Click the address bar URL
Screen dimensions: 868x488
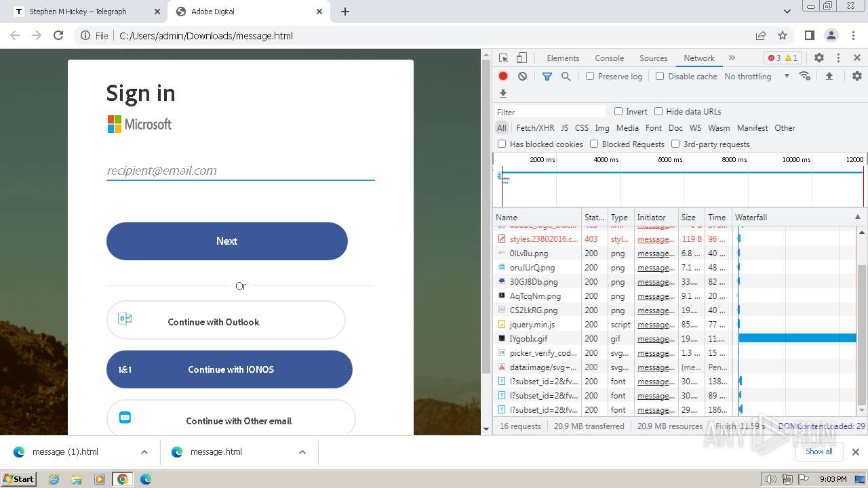pos(206,36)
